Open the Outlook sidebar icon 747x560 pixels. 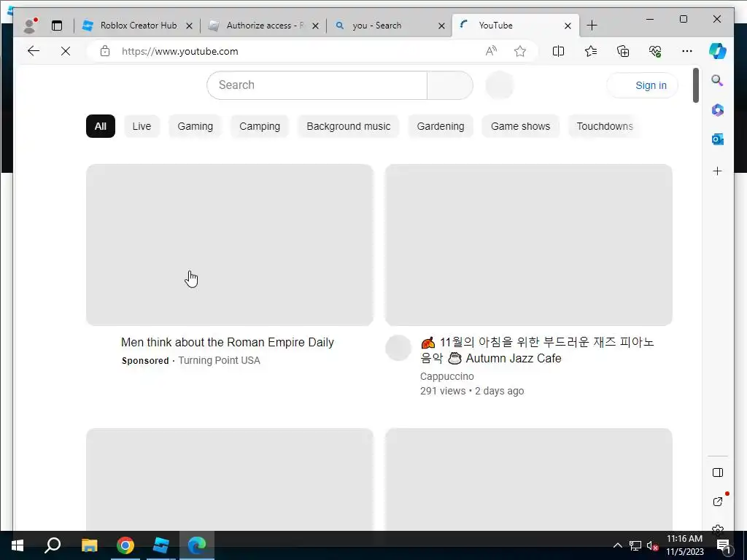click(718, 139)
